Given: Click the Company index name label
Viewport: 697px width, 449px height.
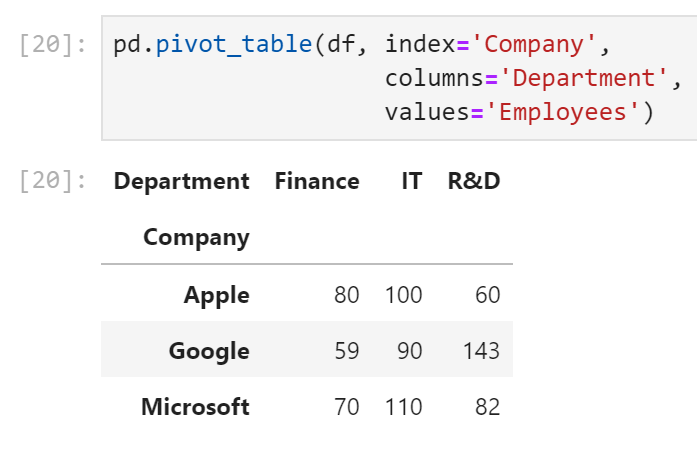Looking at the screenshot, I should 196,237.
